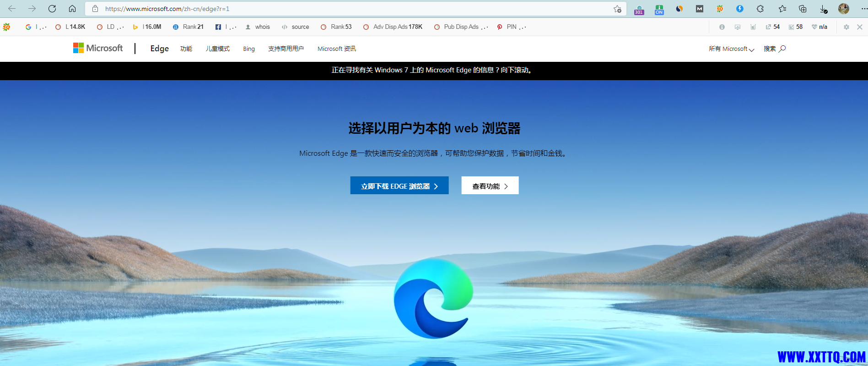Close the SEOquake bar
Image resolution: width=868 pixels, height=366 pixels.
click(860, 27)
